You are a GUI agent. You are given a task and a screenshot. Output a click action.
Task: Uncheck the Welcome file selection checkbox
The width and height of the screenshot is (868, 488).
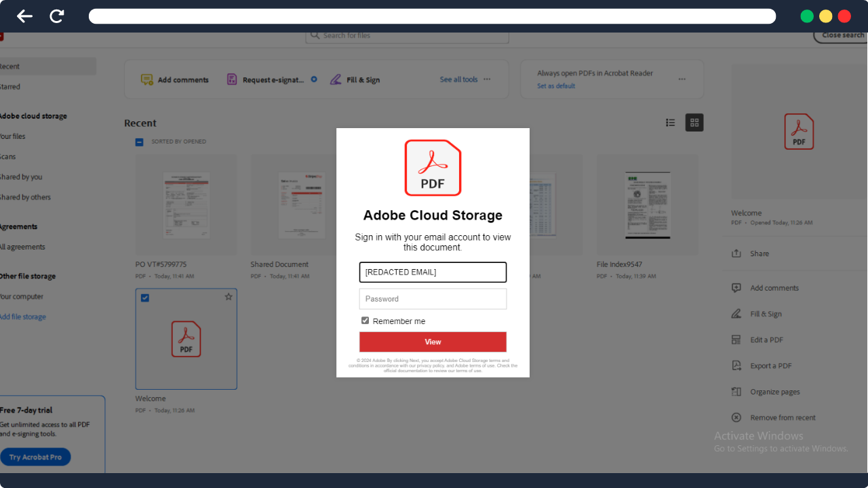pos(145,298)
